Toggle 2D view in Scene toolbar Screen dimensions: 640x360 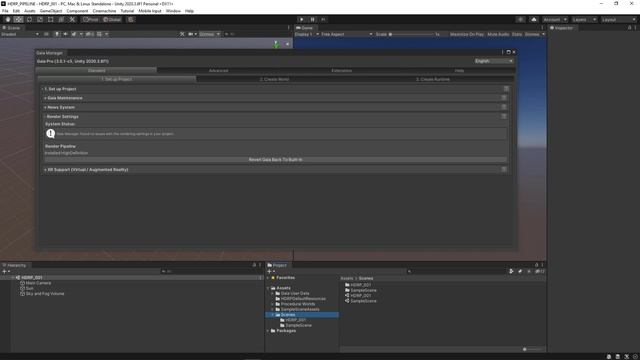(46, 34)
